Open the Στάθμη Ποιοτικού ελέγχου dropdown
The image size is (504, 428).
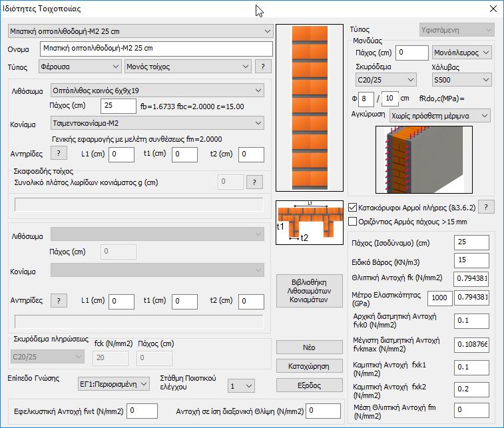pyautogui.click(x=241, y=386)
